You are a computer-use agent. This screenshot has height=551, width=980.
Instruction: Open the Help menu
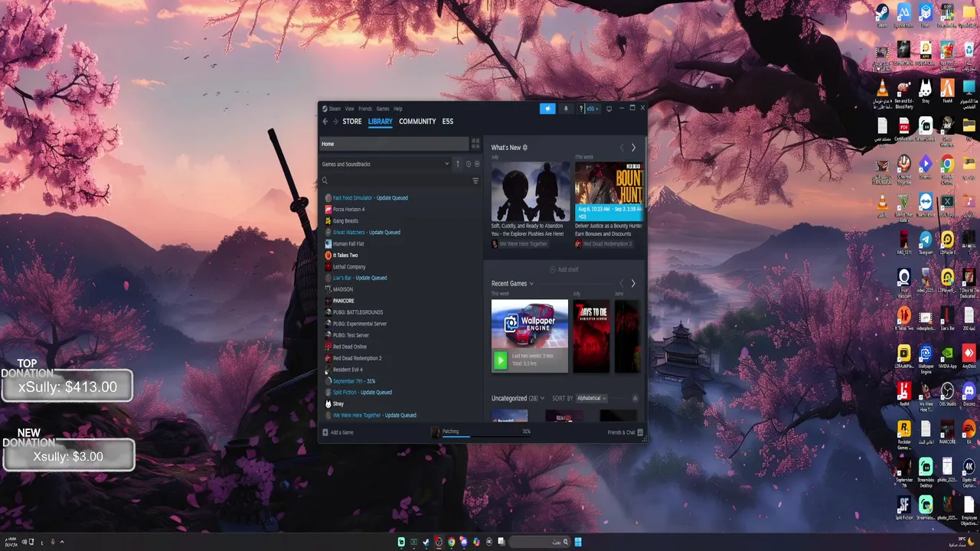pos(398,109)
